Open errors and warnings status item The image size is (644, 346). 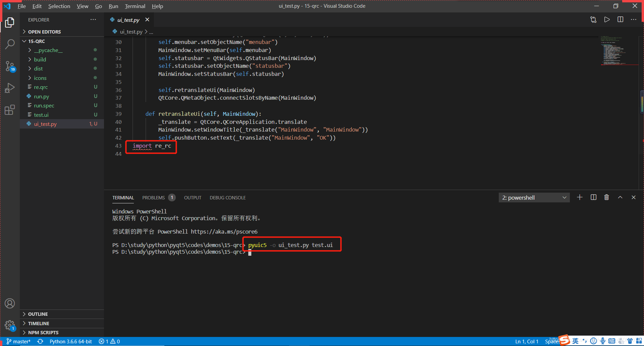point(109,341)
